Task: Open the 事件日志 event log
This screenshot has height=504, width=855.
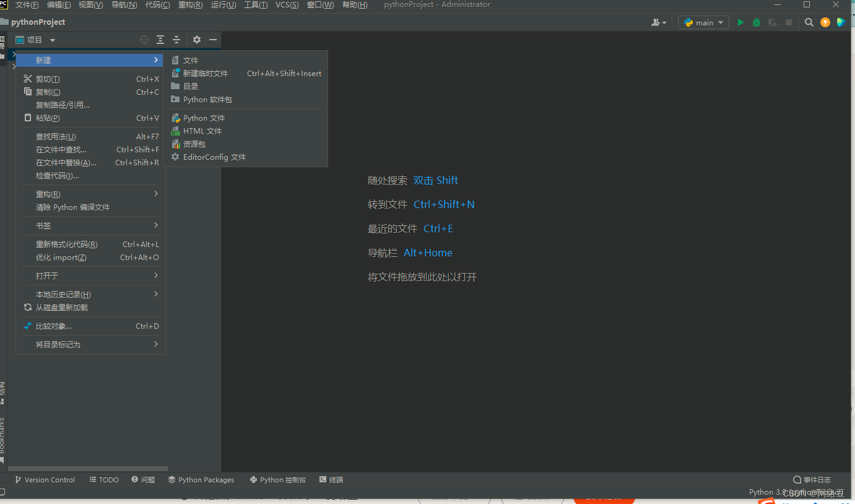Action: point(812,480)
